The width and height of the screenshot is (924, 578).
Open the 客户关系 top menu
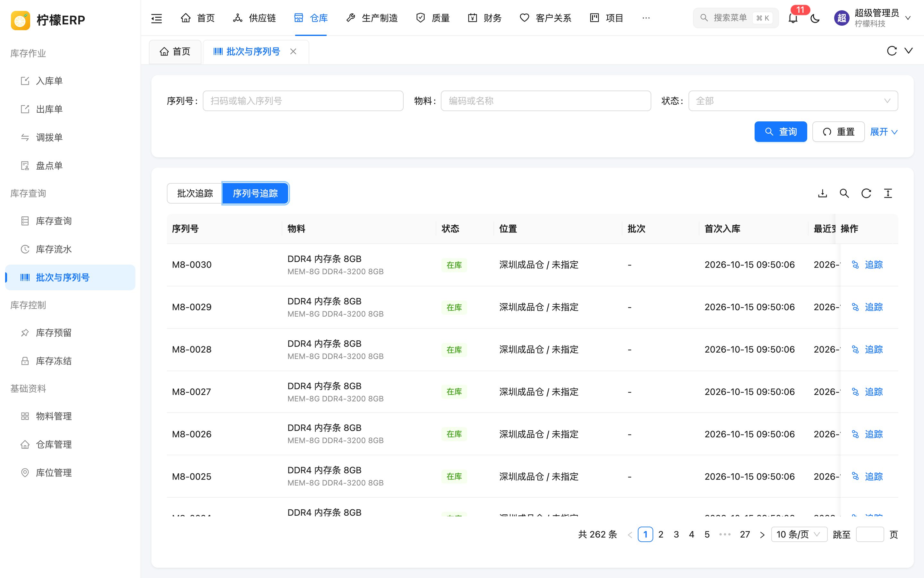(x=546, y=18)
